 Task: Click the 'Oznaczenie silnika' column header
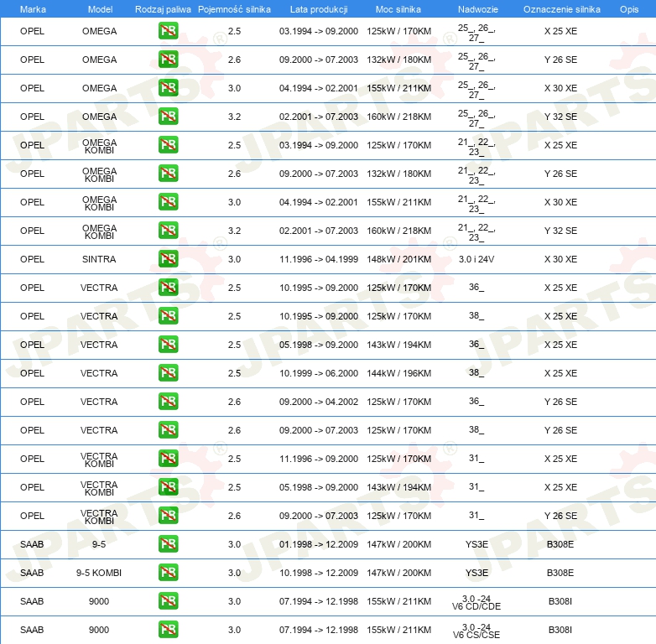pos(562,9)
